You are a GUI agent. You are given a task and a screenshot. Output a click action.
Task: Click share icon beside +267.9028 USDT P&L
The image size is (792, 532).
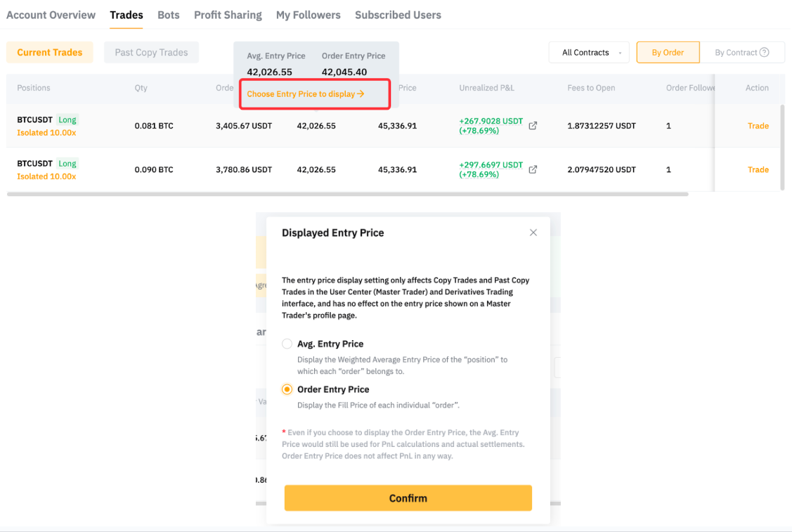[533, 126]
